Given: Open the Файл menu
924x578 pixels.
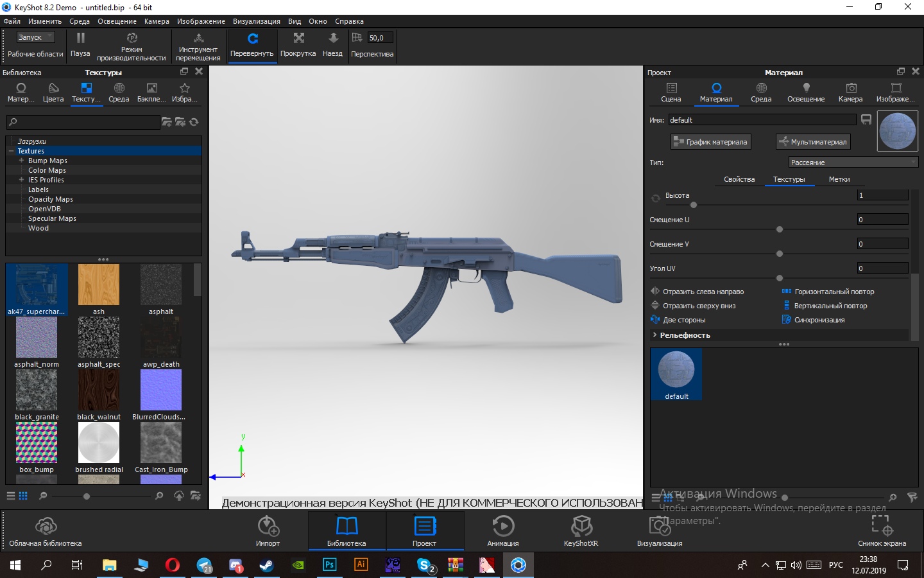Looking at the screenshot, I should (x=12, y=21).
